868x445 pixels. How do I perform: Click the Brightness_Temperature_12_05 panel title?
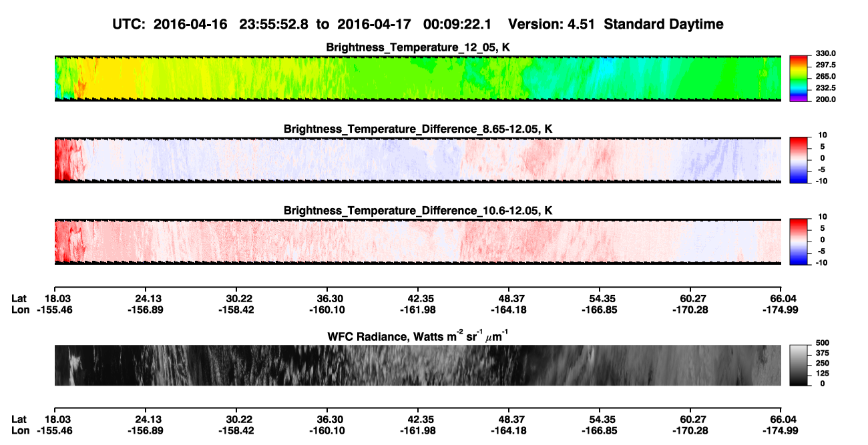(x=418, y=47)
